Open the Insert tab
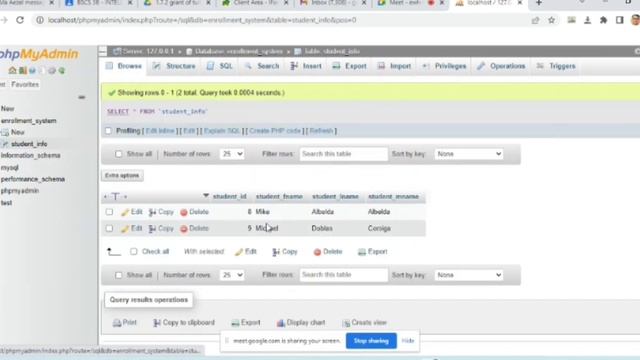The height and width of the screenshot is (360, 640). coord(306,66)
